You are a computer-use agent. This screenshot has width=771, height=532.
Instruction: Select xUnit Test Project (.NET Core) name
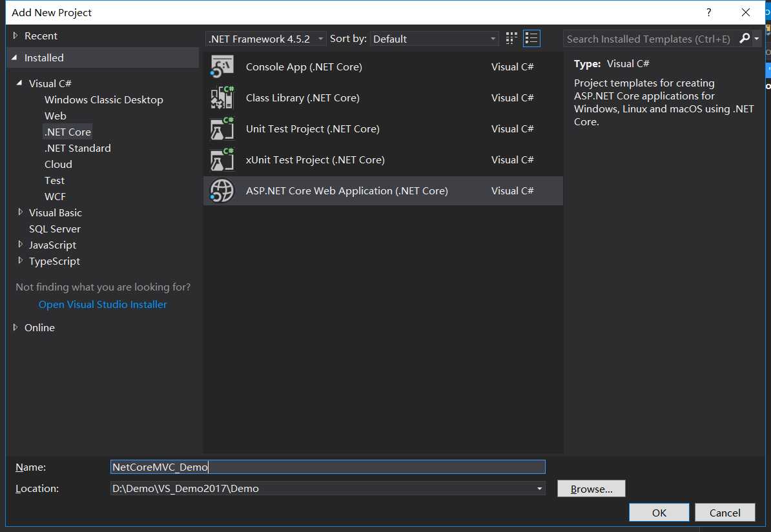coord(315,160)
